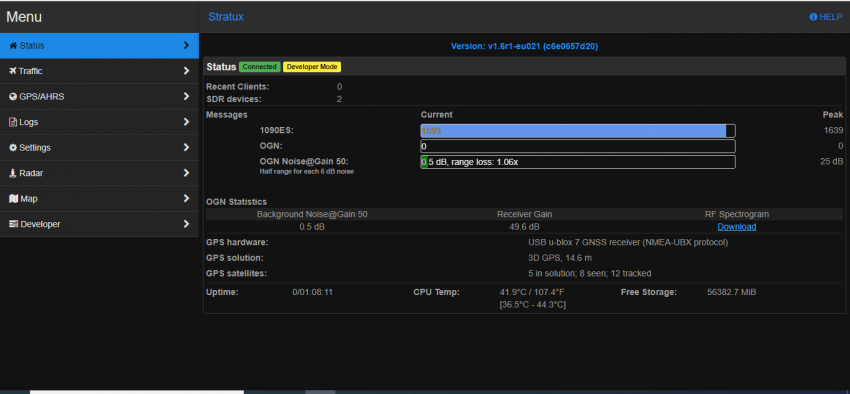Open the Traffic menu item
Viewport: 850px width, 394px height.
click(x=99, y=71)
